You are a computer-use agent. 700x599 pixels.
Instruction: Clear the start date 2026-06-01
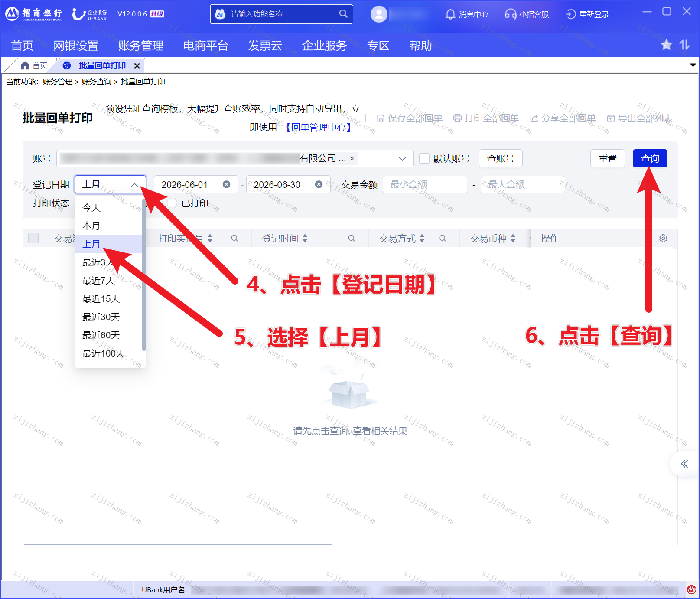click(226, 184)
